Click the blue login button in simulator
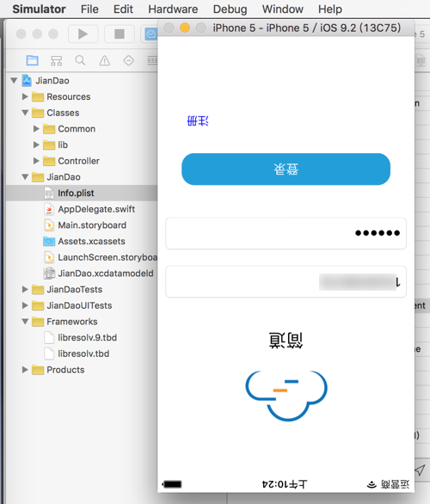Screen dimensions: 430x504 (286, 169)
